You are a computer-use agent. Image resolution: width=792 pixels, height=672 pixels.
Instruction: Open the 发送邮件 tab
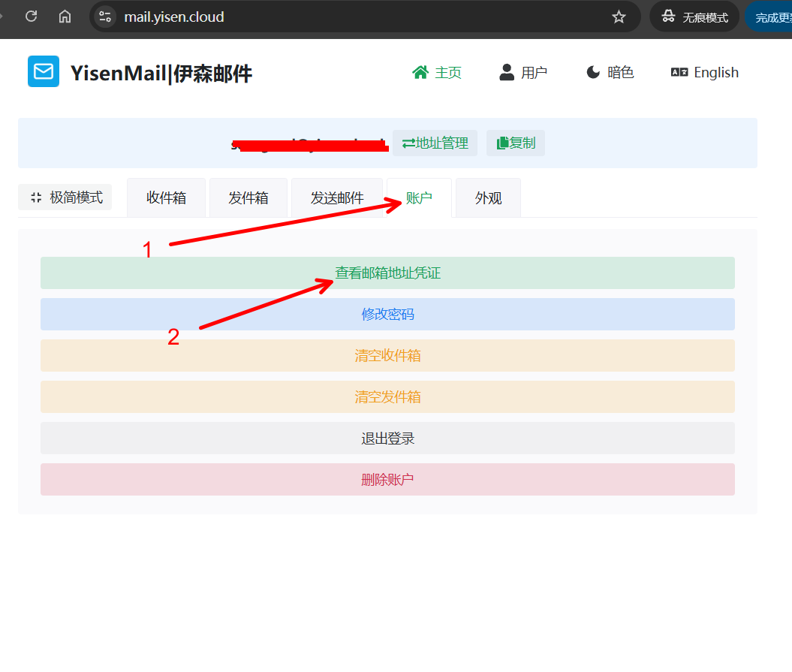pyautogui.click(x=336, y=197)
